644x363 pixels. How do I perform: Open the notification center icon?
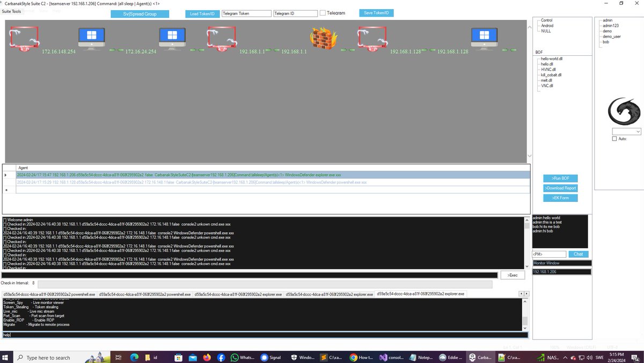point(636,357)
